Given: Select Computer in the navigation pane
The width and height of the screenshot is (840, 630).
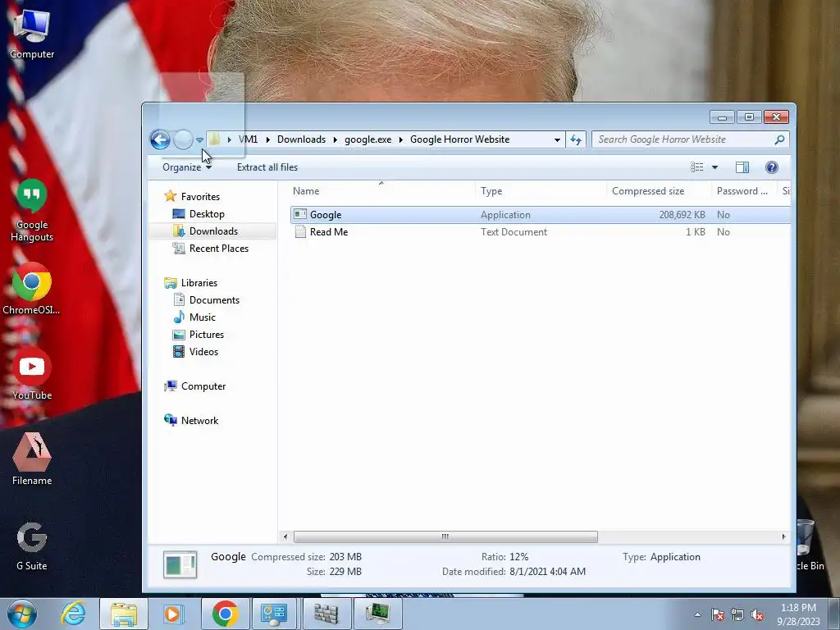Looking at the screenshot, I should click(x=203, y=386).
